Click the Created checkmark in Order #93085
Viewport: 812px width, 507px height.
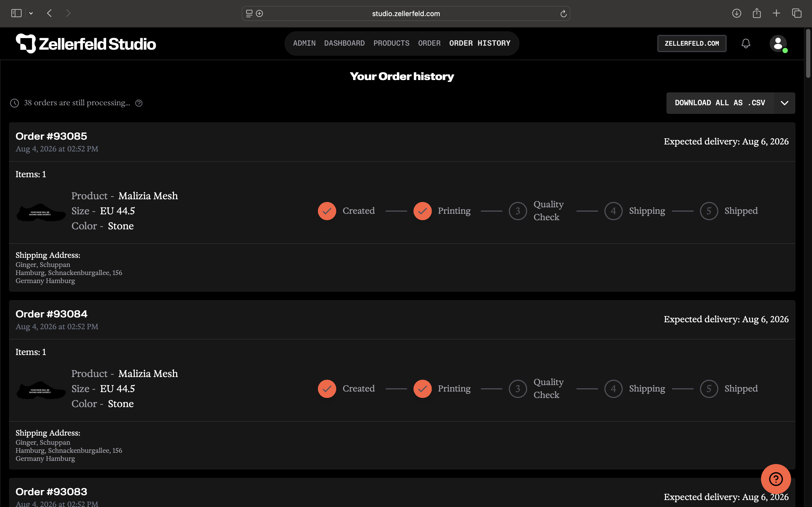(x=327, y=211)
